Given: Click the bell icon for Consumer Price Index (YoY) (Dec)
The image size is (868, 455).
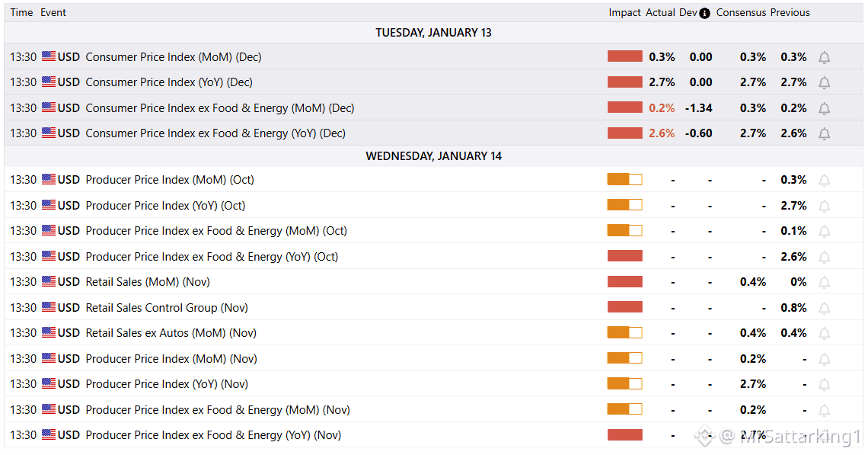Looking at the screenshot, I should pyautogui.click(x=824, y=82).
